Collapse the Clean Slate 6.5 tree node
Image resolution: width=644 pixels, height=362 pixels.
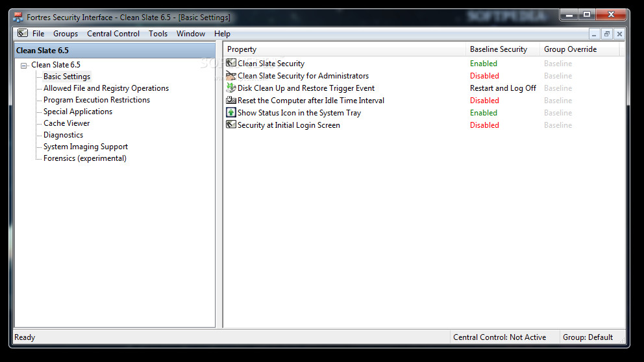pos(24,66)
